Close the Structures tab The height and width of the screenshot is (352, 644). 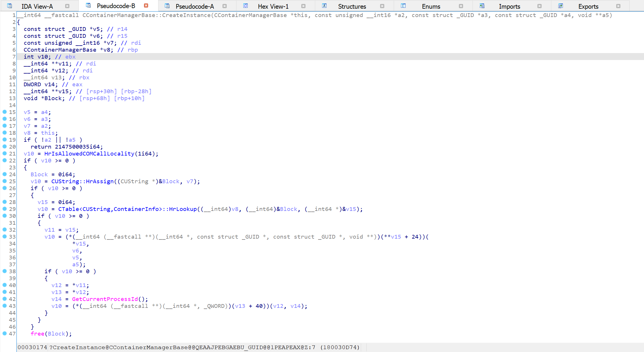pyautogui.click(x=382, y=6)
